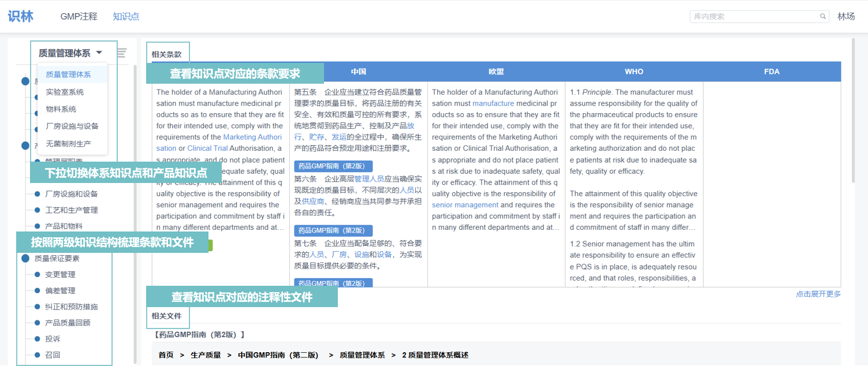Click the bullet dot next to 召回
This screenshot has height=366, width=868.
point(38,355)
